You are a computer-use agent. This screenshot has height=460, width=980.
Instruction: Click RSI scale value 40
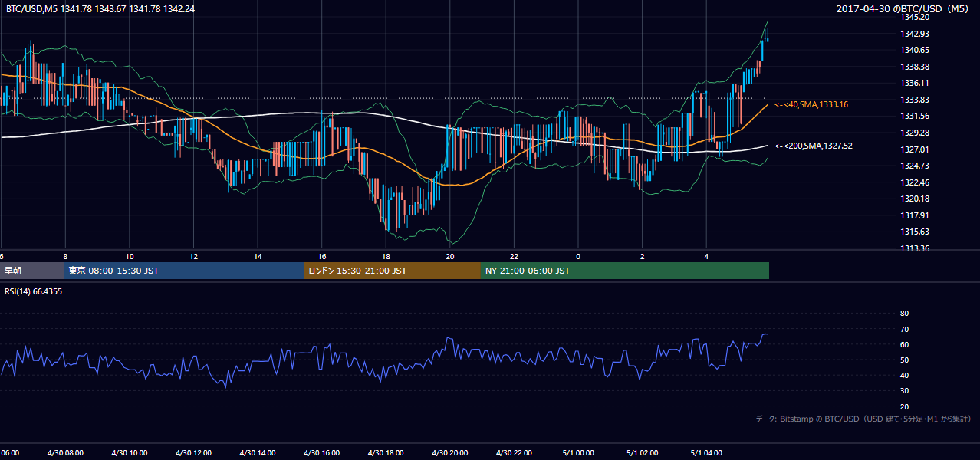click(x=904, y=376)
